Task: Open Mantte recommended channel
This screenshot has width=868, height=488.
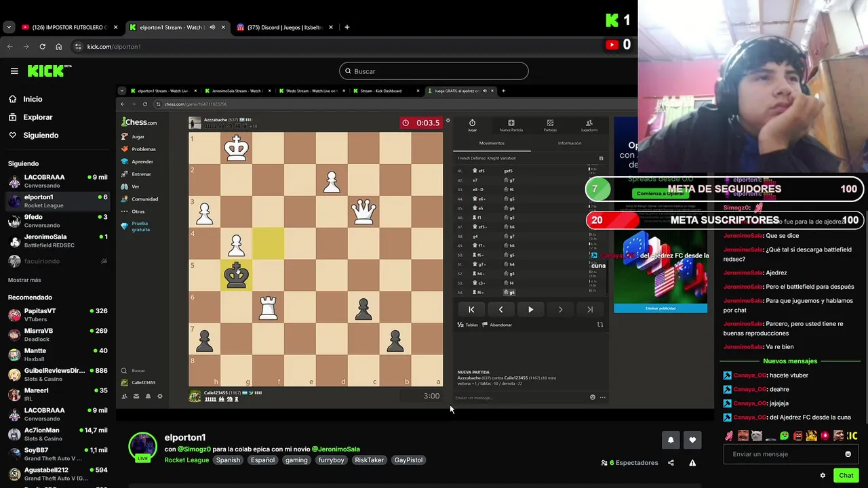Action: pos(58,354)
